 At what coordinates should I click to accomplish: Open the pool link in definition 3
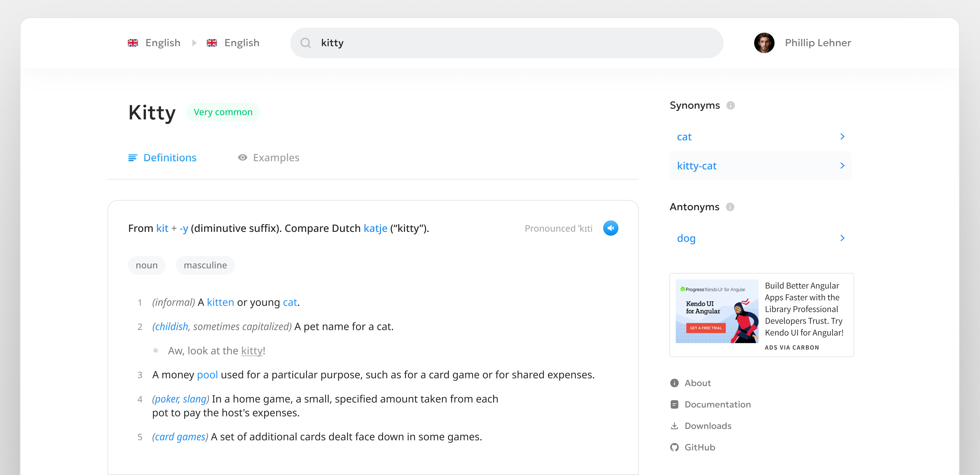tap(207, 375)
